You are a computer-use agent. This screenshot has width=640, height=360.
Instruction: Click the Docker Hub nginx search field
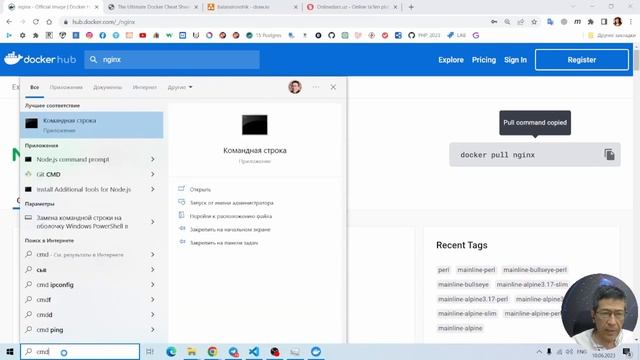click(172, 60)
